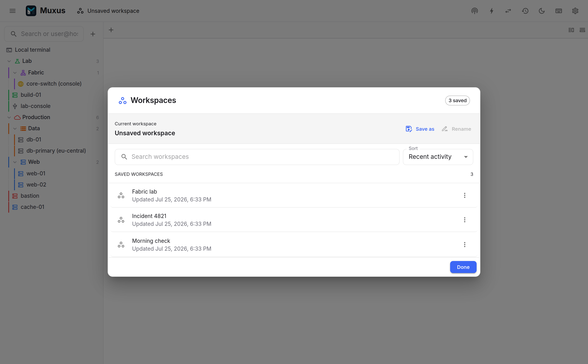Click the Lab group count 3
Viewport: 588px width, 364px height.
[98, 61]
